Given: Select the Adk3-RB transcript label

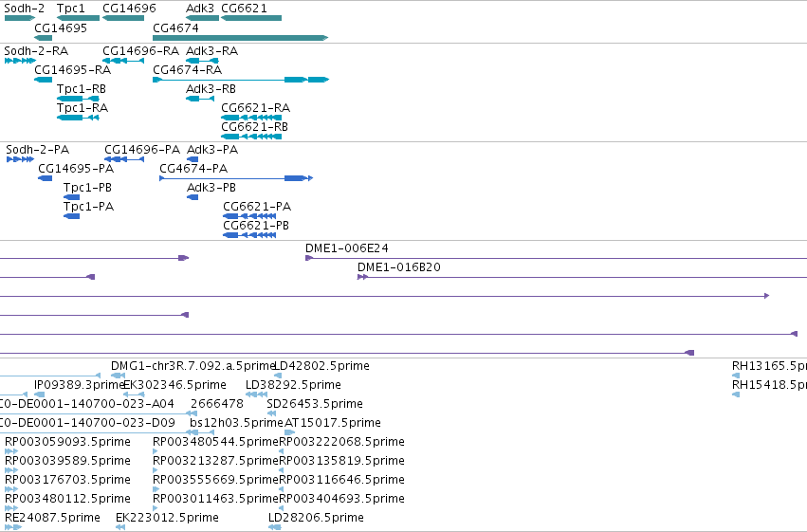Looking at the screenshot, I should [x=211, y=89].
